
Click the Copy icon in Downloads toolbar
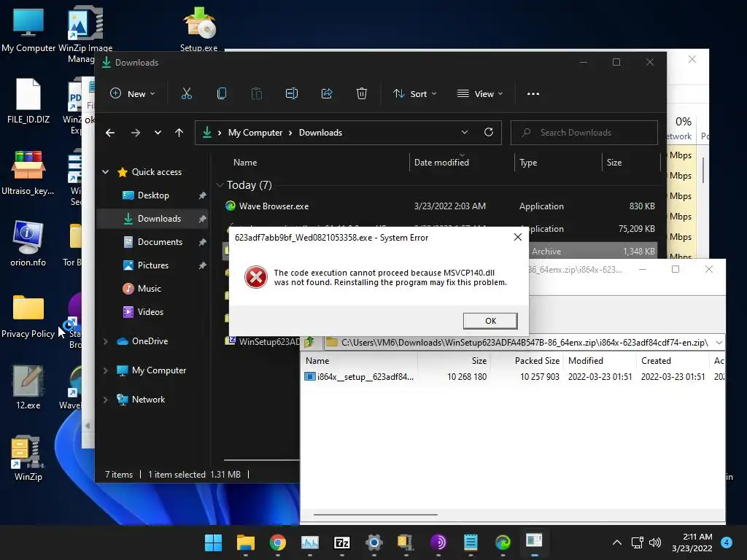point(222,94)
